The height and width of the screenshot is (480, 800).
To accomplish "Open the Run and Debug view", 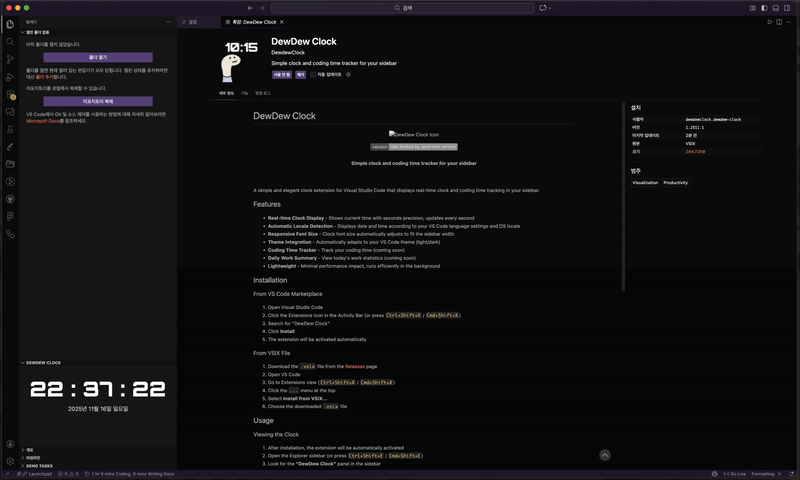I will pos(10,77).
